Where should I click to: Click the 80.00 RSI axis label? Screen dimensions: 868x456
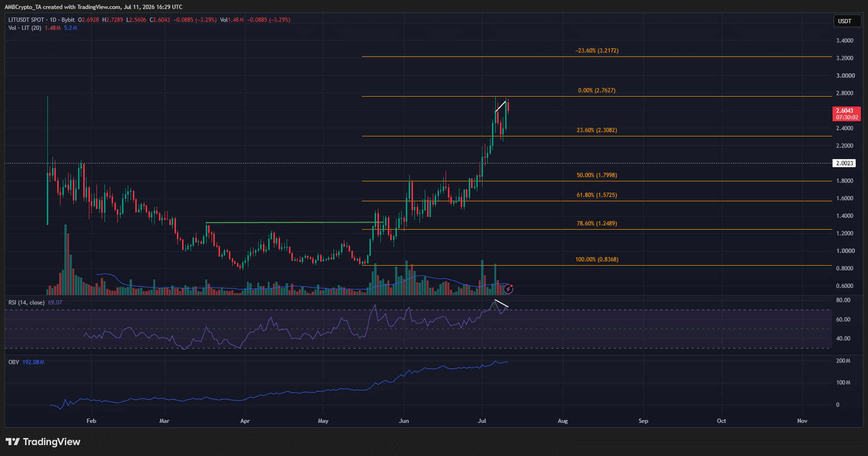843,300
